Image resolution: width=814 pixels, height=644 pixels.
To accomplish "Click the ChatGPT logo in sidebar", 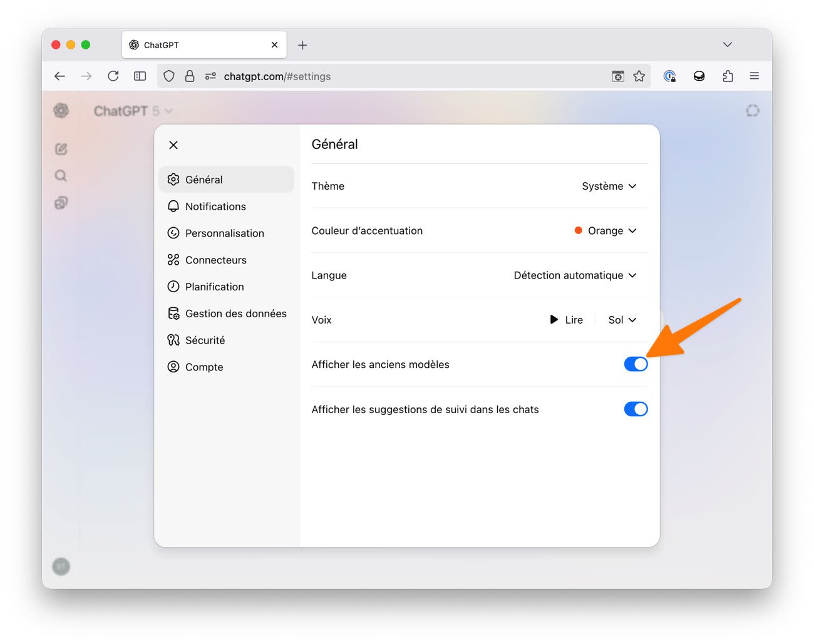I will click(x=61, y=111).
